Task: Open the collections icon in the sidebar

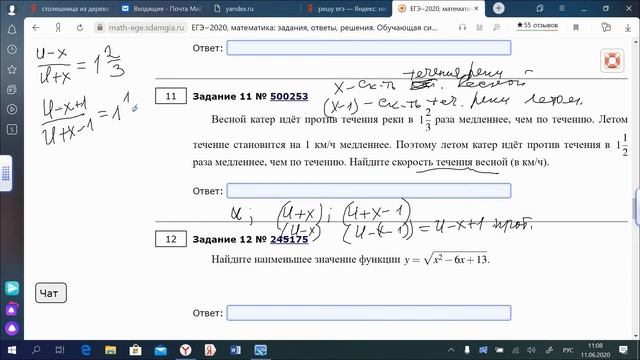Action: 12,89
